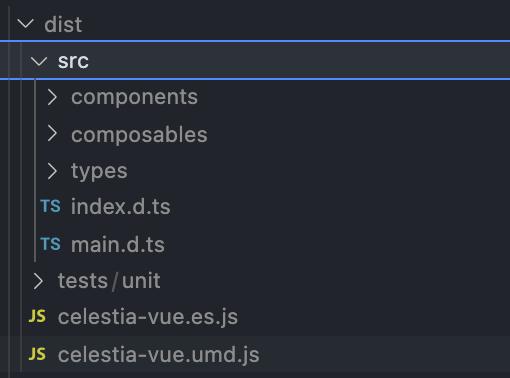This screenshot has width=510, height=378.
Task: Select the types folder label
Action: pyautogui.click(x=99, y=172)
